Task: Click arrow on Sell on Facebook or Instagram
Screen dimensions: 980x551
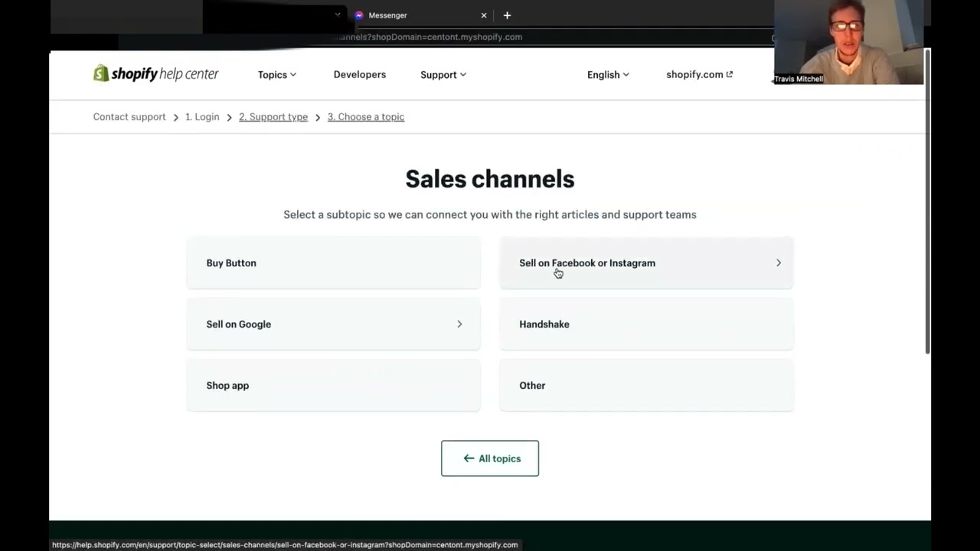Action: point(779,262)
